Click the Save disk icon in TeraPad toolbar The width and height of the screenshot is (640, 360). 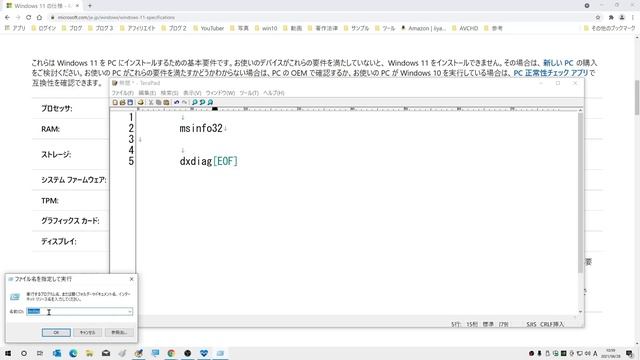(130, 102)
